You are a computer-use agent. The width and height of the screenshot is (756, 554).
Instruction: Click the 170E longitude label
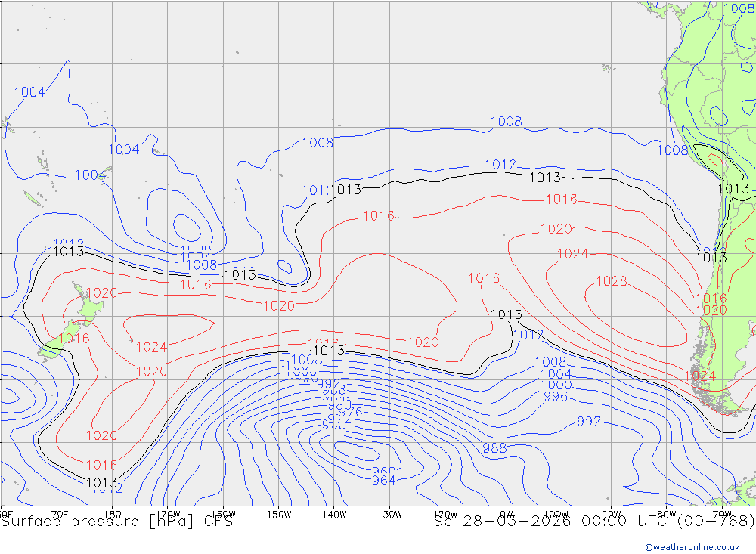coord(57,515)
